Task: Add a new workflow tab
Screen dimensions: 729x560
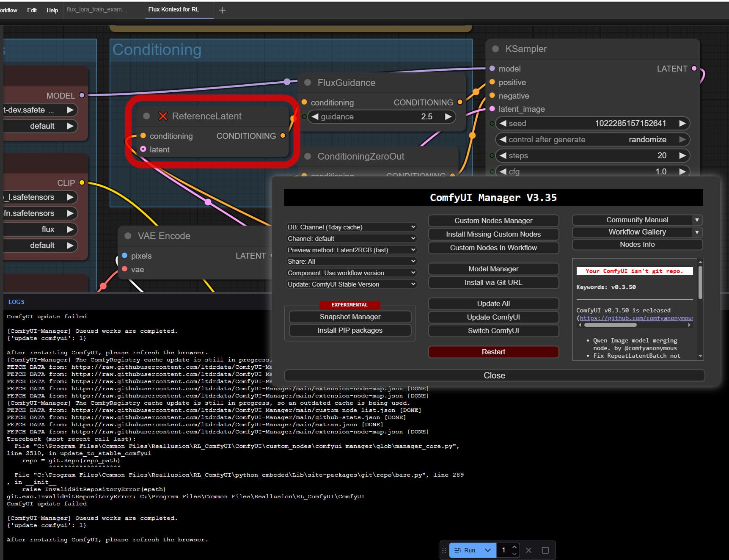Action: (x=223, y=10)
